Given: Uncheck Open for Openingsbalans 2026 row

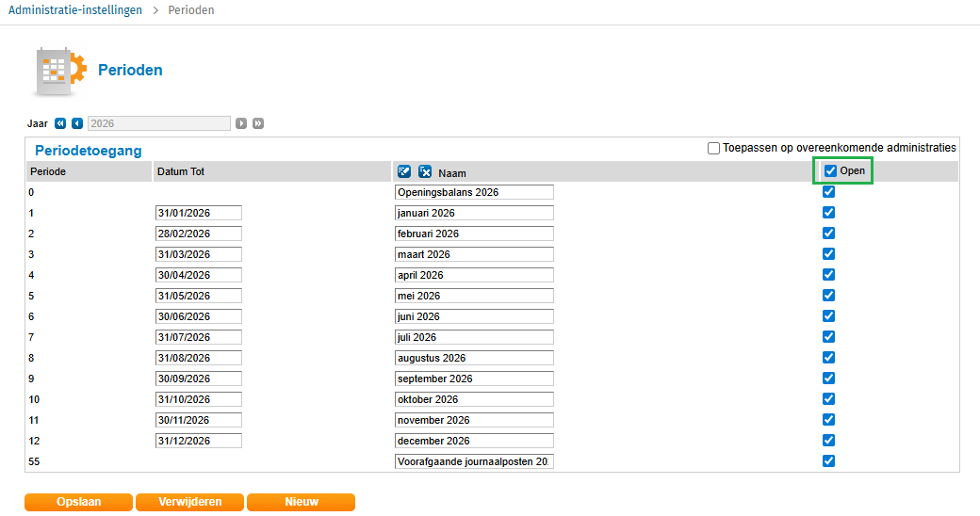Looking at the screenshot, I should pos(828,192).
